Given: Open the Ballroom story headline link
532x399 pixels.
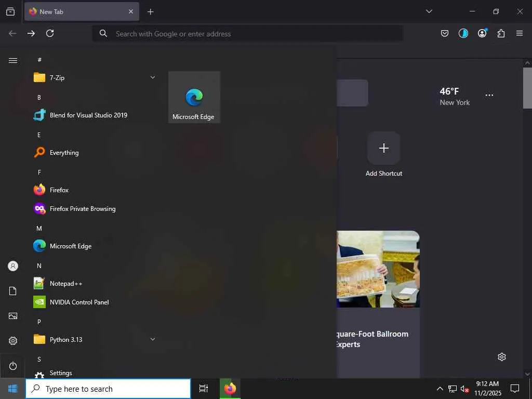Looking at the screenshot, I should 372,339.
